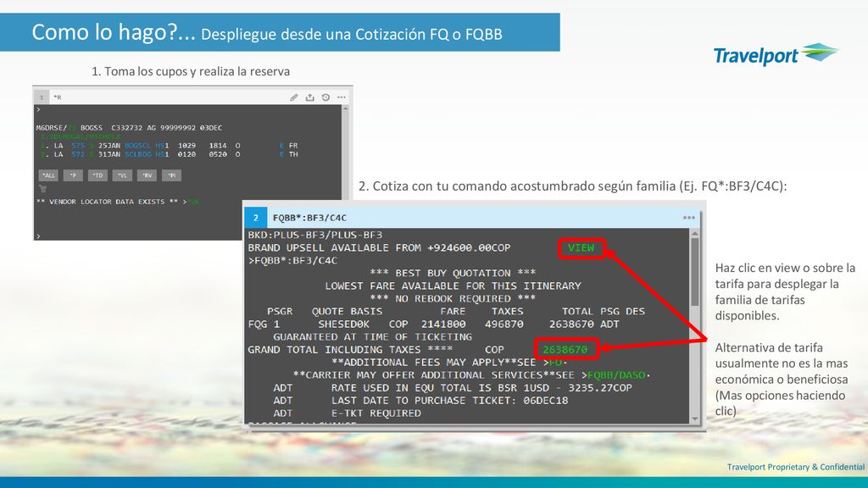Click the *ALL quick command button
Viewport: 868px width, 488px height.
point(48,175)
